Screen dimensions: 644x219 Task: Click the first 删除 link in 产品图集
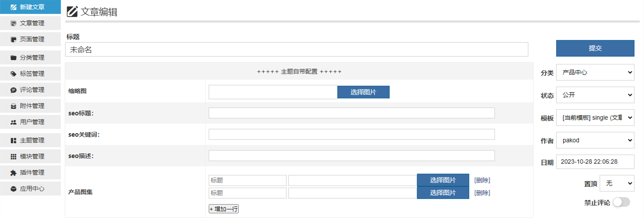[x=482, y=180]
